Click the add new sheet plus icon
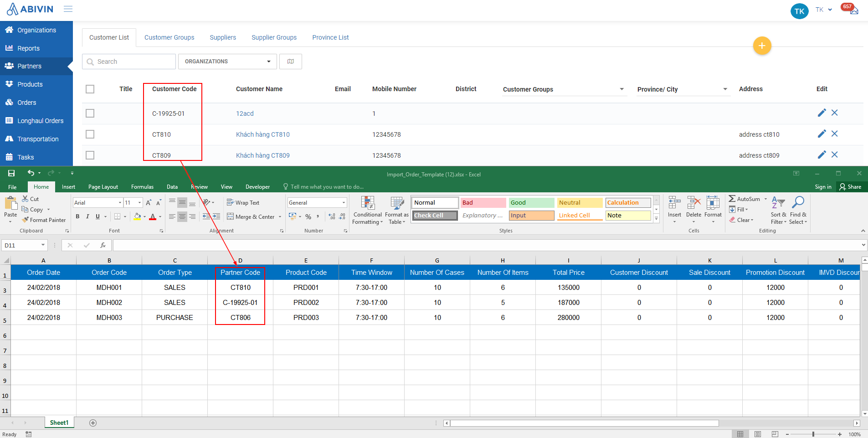This screenshot has height=438, width=868. pos(93,423)
